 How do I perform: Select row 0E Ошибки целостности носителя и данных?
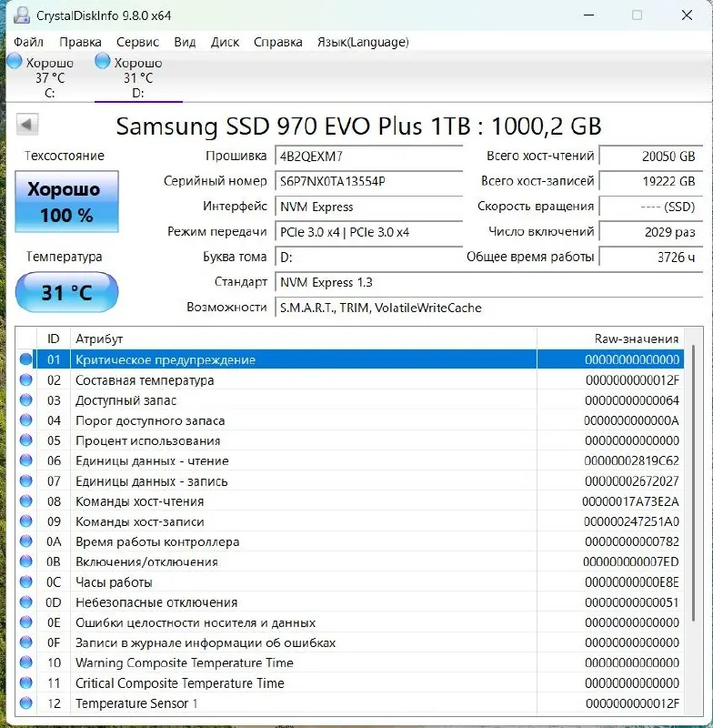(x=350, y=622)
